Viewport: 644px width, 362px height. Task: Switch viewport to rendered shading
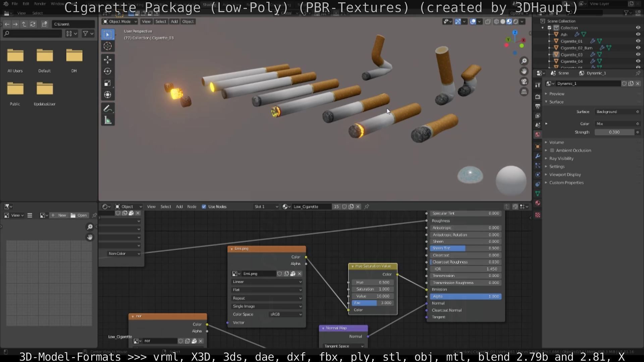(x=516, y=21)
